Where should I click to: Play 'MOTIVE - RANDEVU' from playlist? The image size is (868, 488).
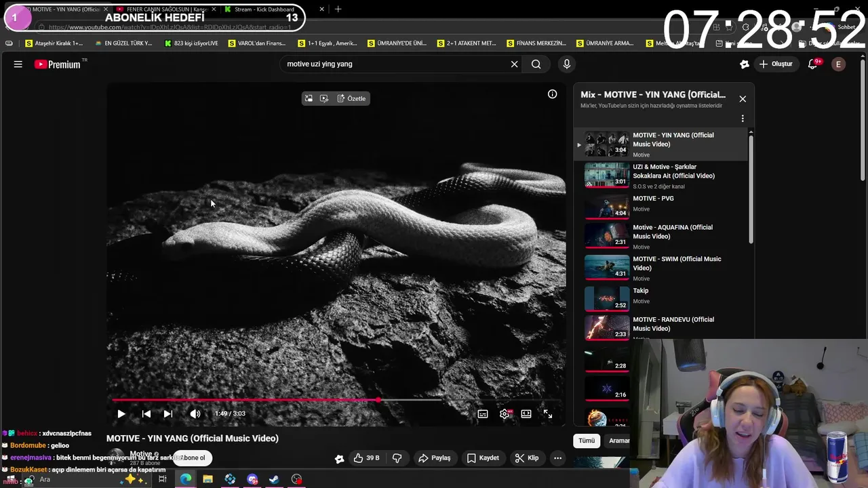(x=661, y=327)
